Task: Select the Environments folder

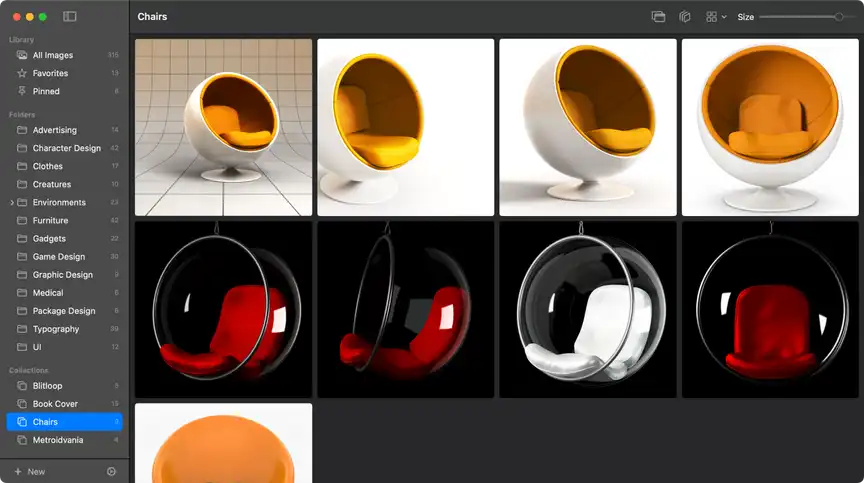Action: tap(64, 203)
